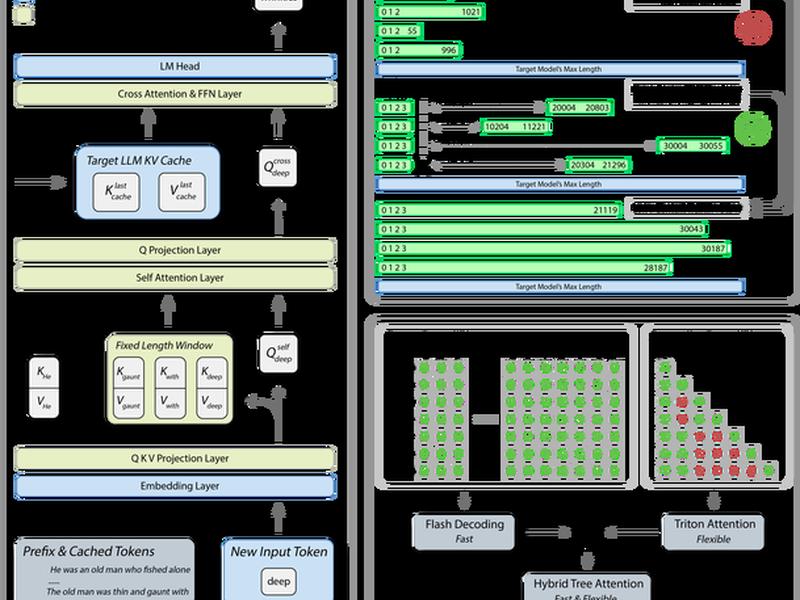The height and width of the screenshot is (600, 800).
Task: Click the V with cell
Action: [170, 403]
